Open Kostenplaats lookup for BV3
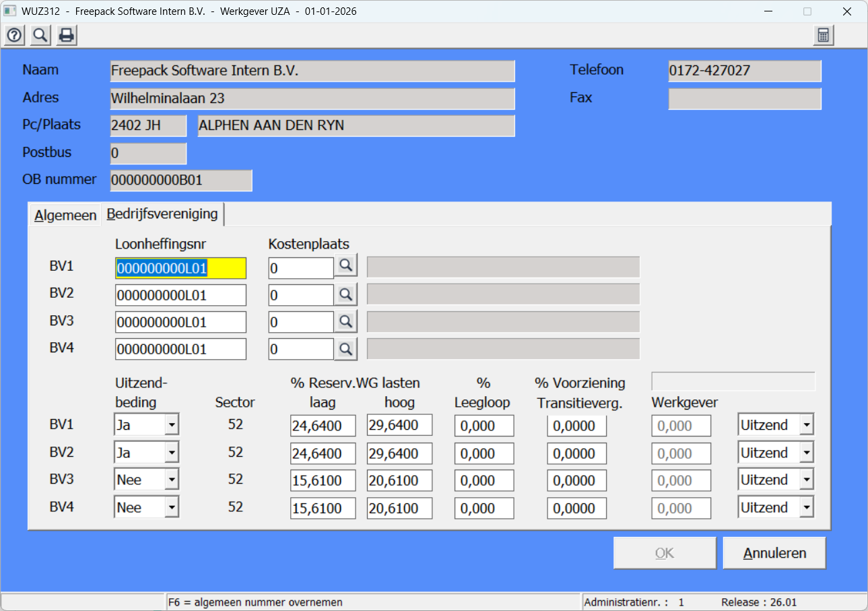Screen dimensions: 868x611 tap(346, 322)
